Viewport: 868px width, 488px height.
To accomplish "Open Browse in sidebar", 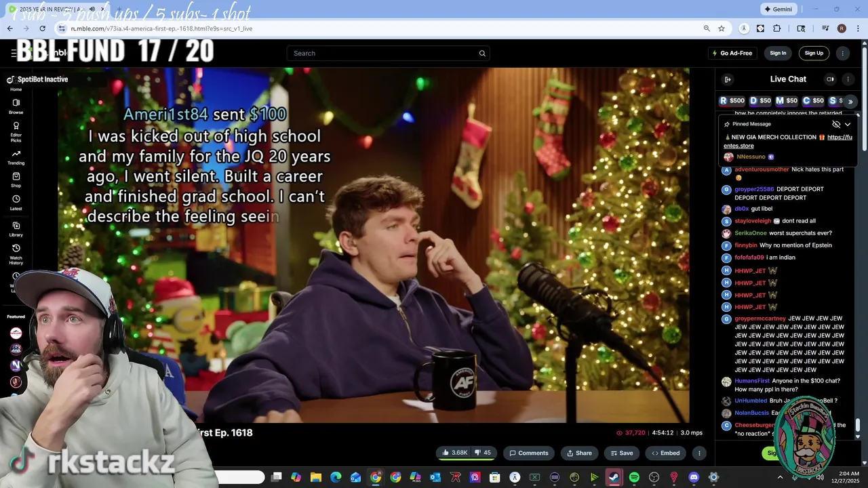I will pyautogui.click(x=16, y=106).
